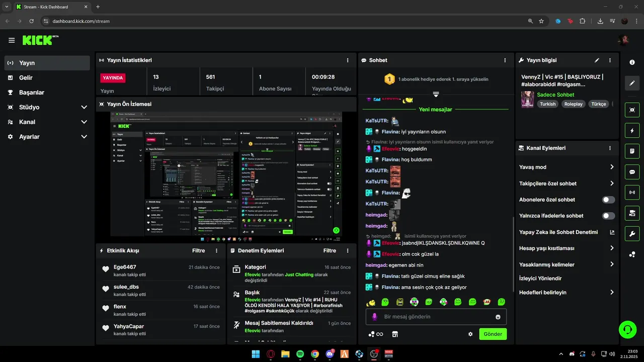Click follower Ege6467 in activity feed
644x362 pixels.
(125, 267)
